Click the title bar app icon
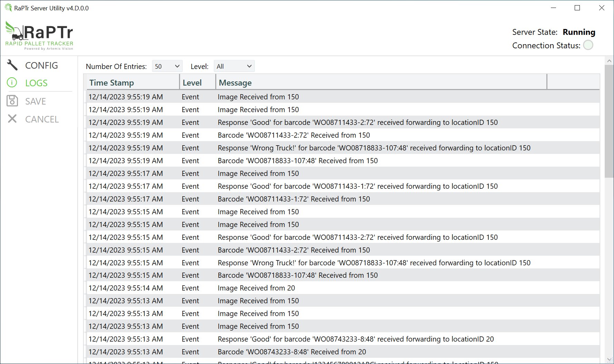Image resolution: width=614 pixels, height=364 pixels. [8, 8]
